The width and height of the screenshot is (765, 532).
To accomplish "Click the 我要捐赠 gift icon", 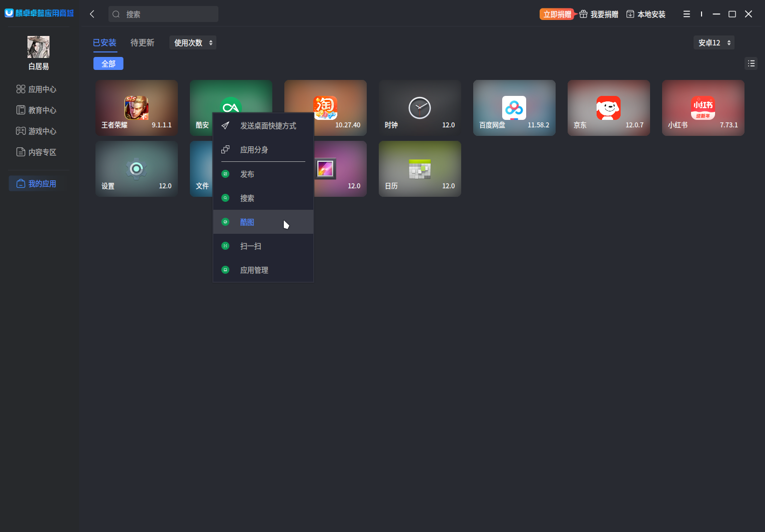I will click(583, 14).
